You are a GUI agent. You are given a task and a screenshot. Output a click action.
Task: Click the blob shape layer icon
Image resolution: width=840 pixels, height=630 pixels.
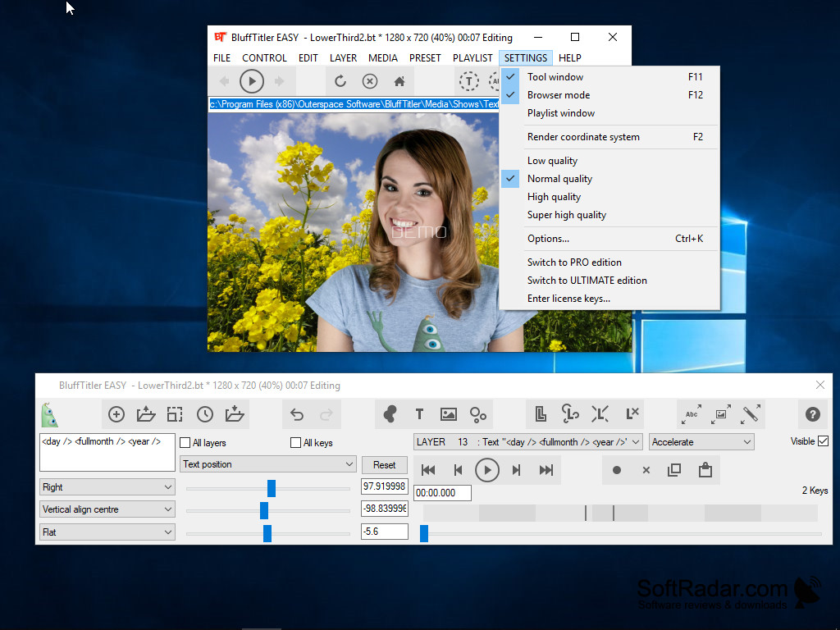[390, 414]
